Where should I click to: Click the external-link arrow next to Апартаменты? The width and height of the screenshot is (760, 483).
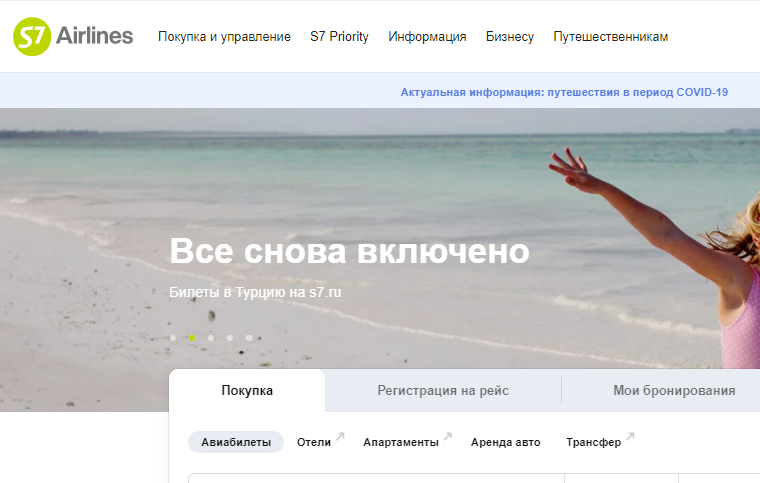pos(448,436)
